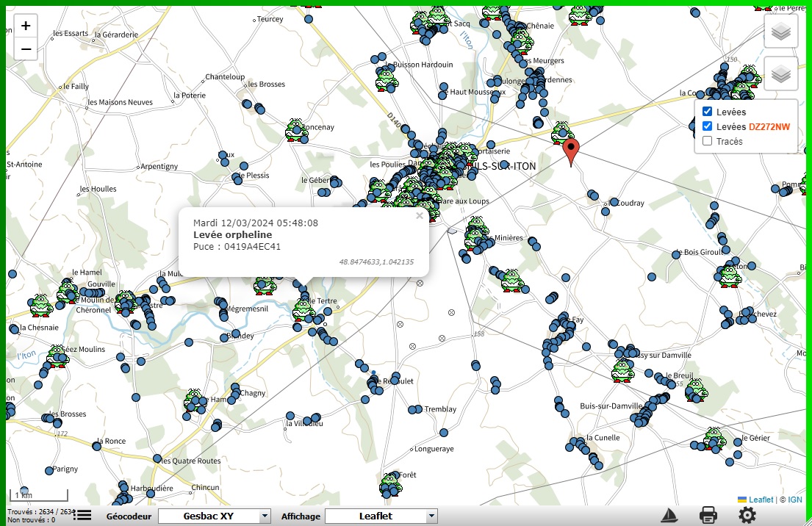Close the Levée orpheline popup
Image resolution: width=812 pixels, height=526 pixels.
(x=420, y=216)
